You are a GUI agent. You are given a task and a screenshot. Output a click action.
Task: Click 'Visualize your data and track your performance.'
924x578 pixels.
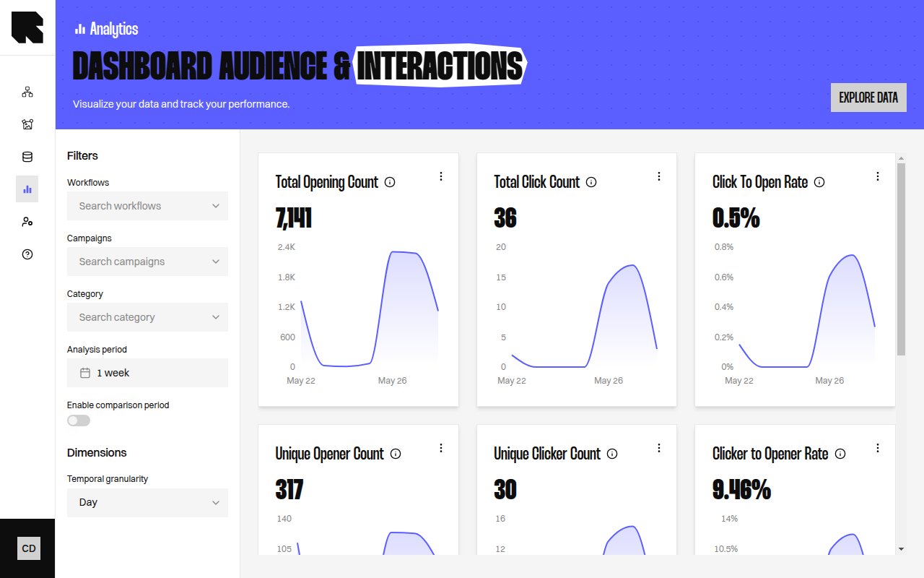tap(181, 104)
